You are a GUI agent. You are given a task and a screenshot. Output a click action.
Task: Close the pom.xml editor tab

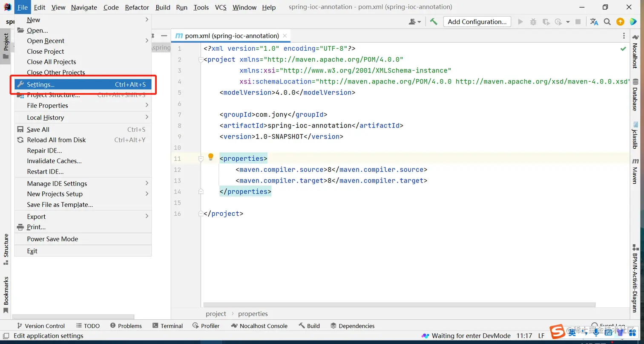pos(285,36)
